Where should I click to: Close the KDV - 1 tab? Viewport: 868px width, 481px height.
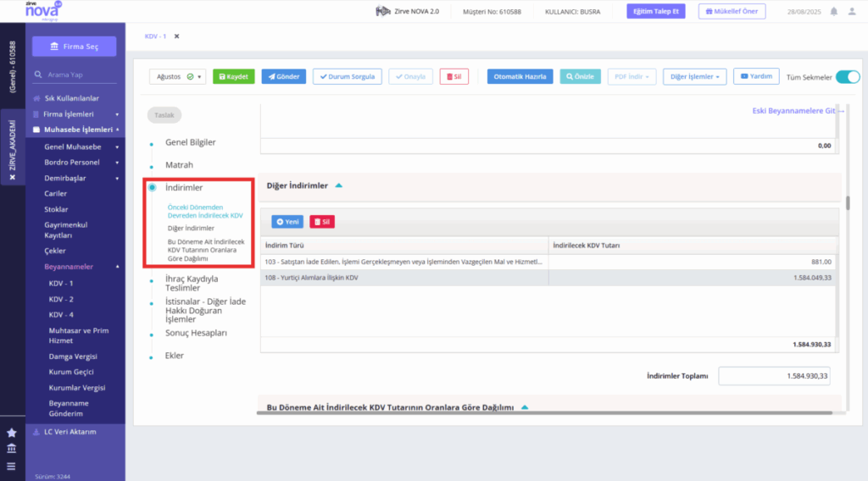[x=176, y=36]
